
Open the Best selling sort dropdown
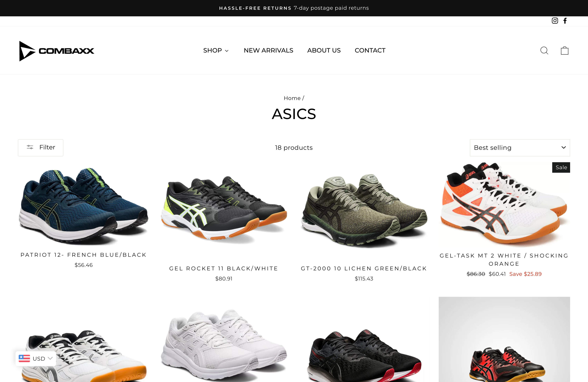(x=520, y=148)
